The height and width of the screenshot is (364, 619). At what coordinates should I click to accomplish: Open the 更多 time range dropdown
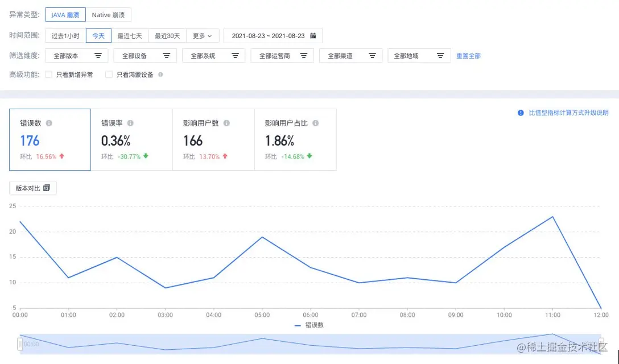202,35
